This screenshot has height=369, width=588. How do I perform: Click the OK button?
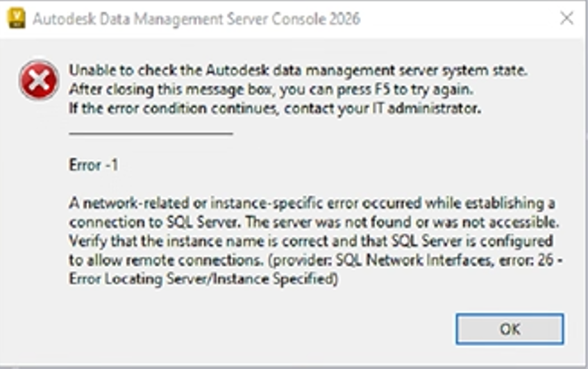coord(510,329)
